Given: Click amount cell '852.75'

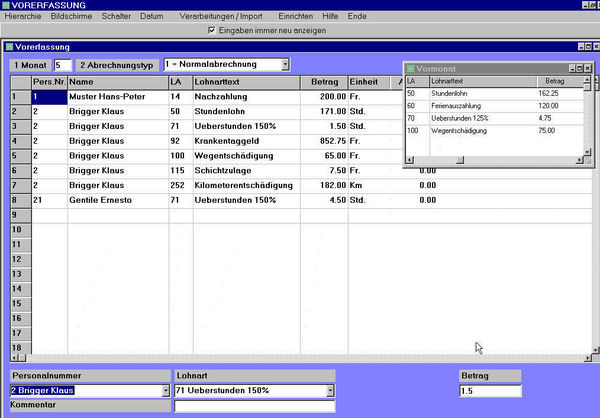Looking at the screenshot, I should point(324,141).
